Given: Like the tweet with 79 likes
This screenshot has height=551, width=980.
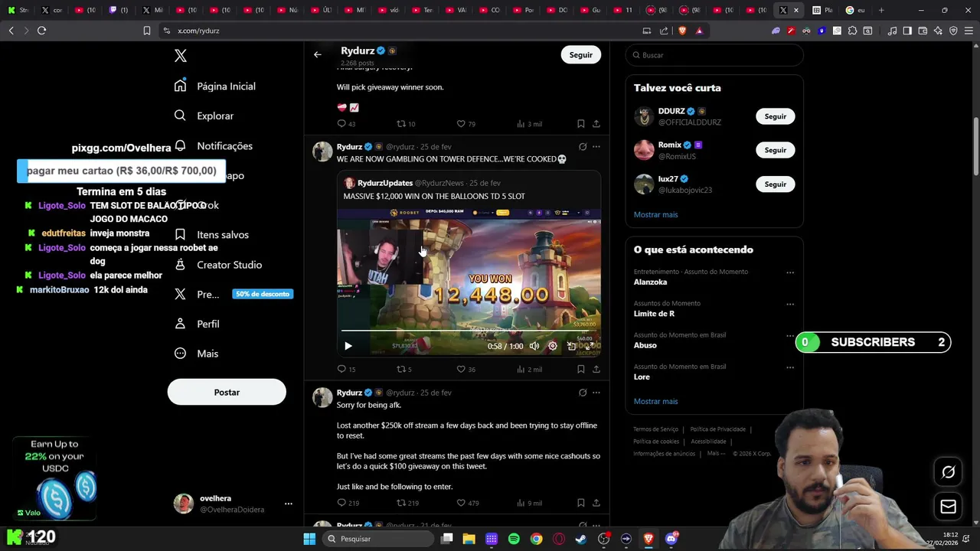Looking at the screenshot, I should pyautogui.click(x=461, y=123).
